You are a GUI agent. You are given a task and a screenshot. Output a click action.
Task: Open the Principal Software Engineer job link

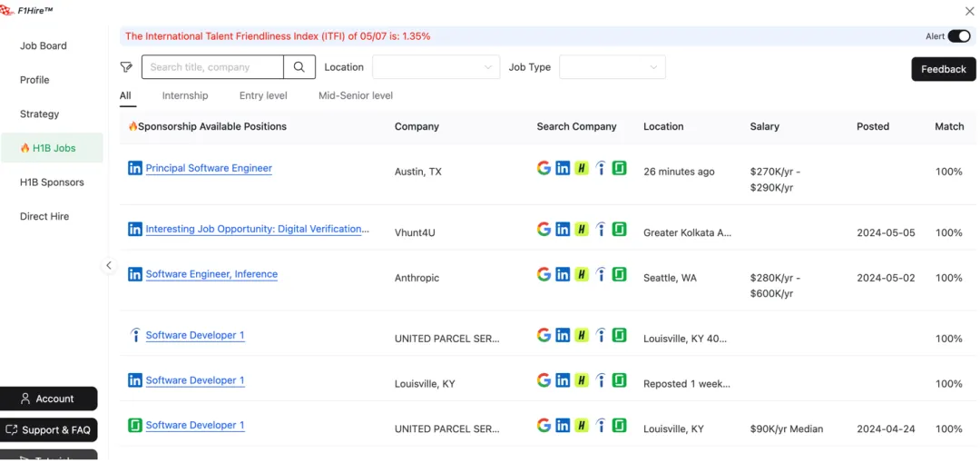209,168
